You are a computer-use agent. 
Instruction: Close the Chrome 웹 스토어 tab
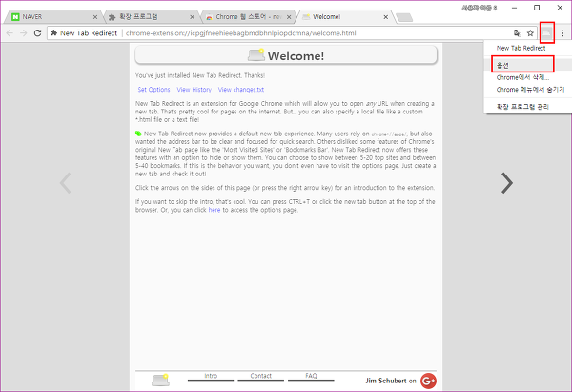pyautogui.click(x=289, y=17)
